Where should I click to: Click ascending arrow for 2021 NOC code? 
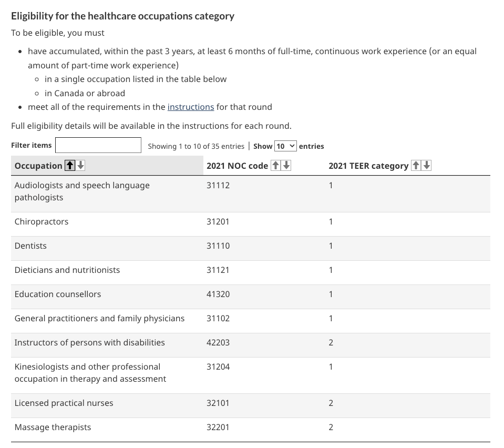pos(275,166)
